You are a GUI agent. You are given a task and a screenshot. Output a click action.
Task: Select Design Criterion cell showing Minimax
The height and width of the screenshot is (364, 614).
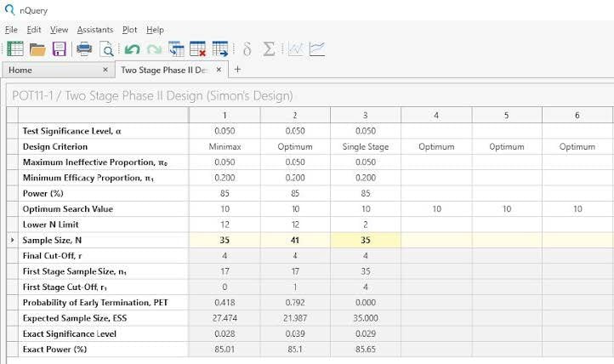[225, 146]
